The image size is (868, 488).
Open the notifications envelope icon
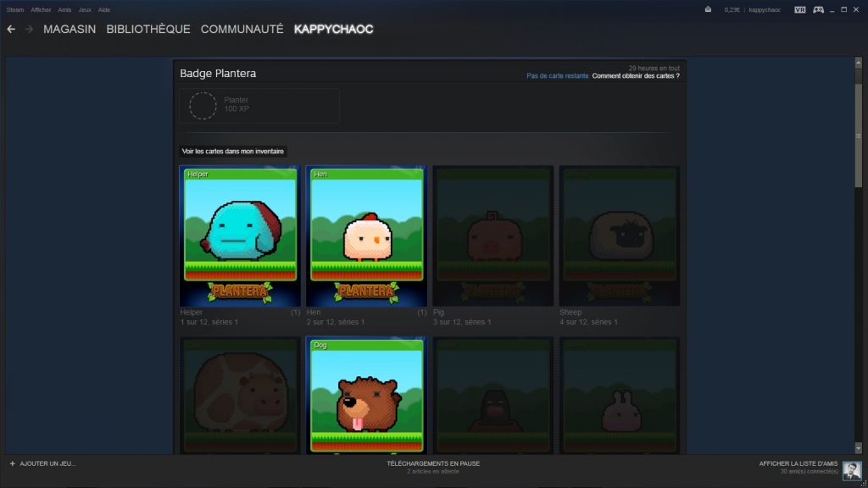coord(708,9)
